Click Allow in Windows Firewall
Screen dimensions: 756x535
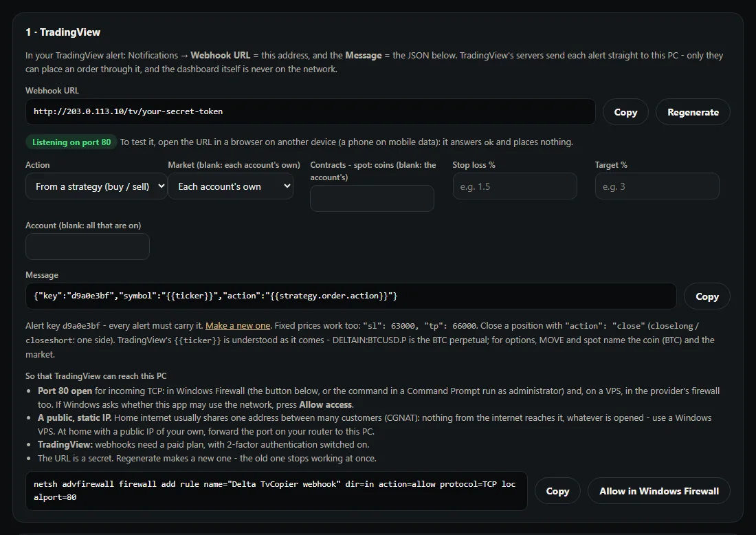658,491
